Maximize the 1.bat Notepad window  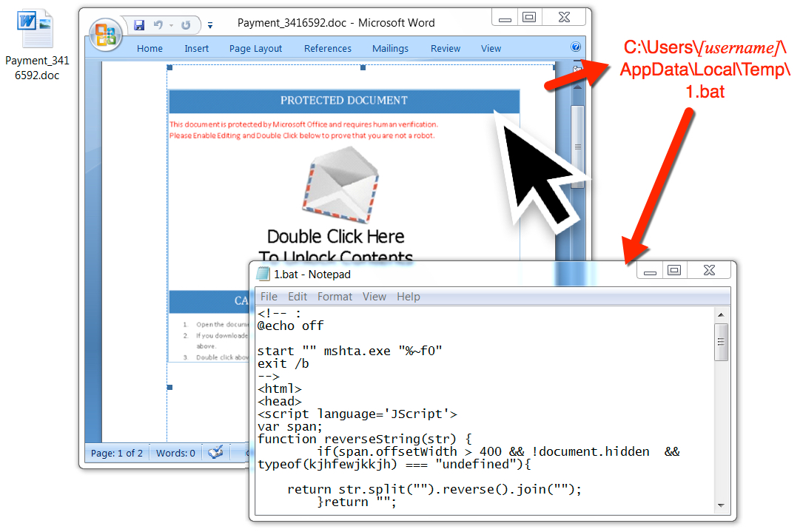tap(674, 270)
